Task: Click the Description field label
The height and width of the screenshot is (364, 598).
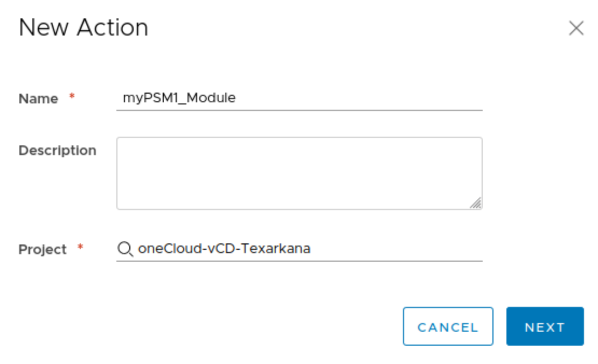Action: (58, 151)
